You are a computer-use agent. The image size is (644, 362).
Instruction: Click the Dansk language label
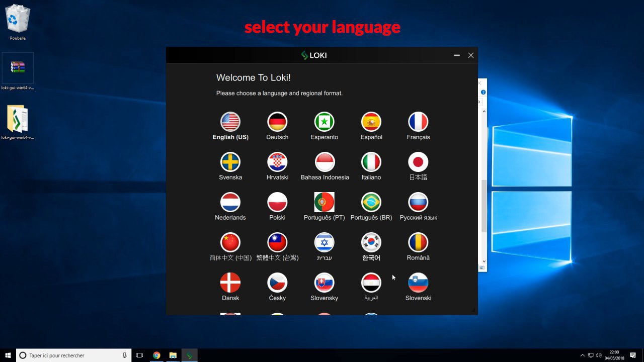[x=230, y=298]
